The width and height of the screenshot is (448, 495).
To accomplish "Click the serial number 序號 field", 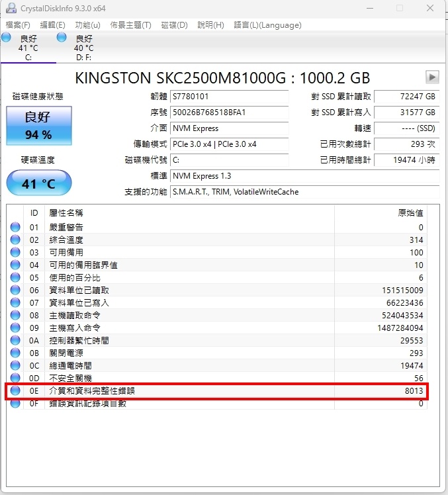I will [230, 112].
